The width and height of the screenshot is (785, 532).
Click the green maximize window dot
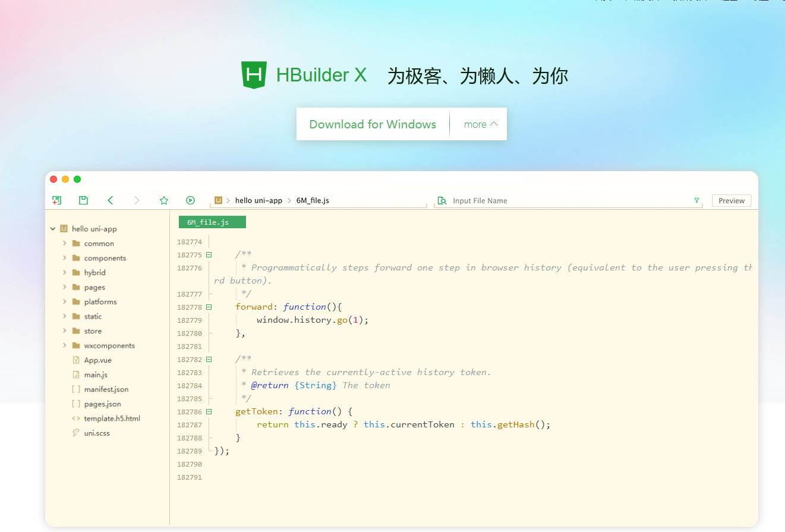pos(77,179)
